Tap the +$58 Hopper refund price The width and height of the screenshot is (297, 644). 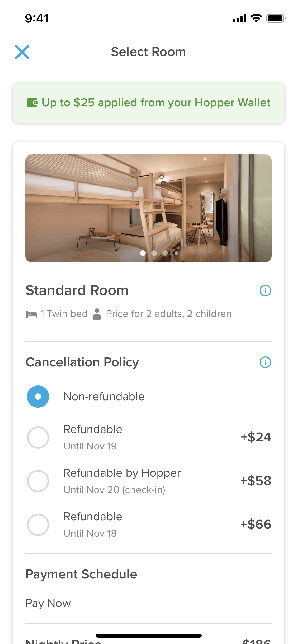pos(256,481)
